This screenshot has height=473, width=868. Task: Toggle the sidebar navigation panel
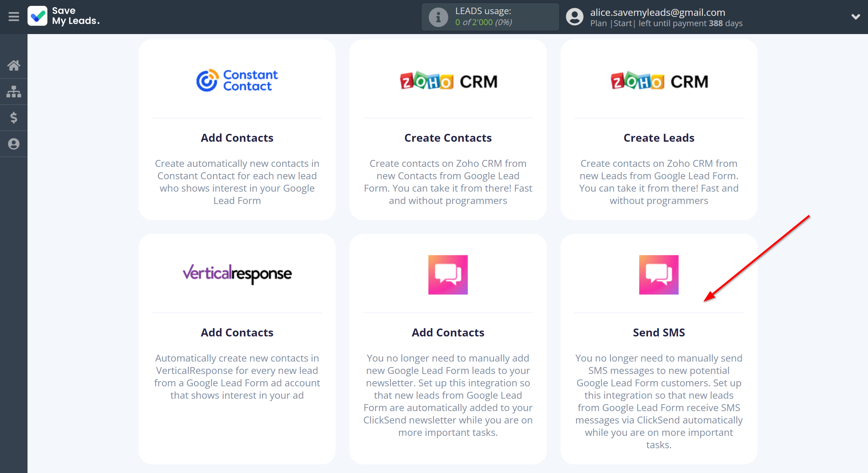13,17
